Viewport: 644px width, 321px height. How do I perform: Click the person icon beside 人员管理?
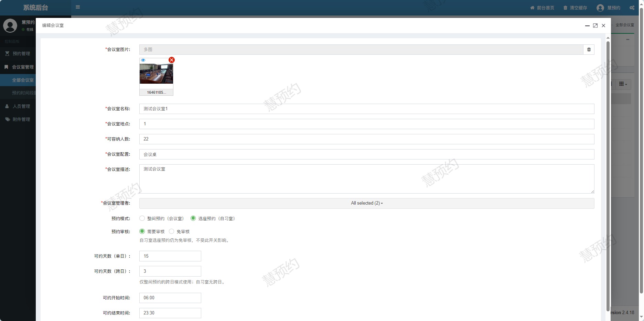pos(7,106)
